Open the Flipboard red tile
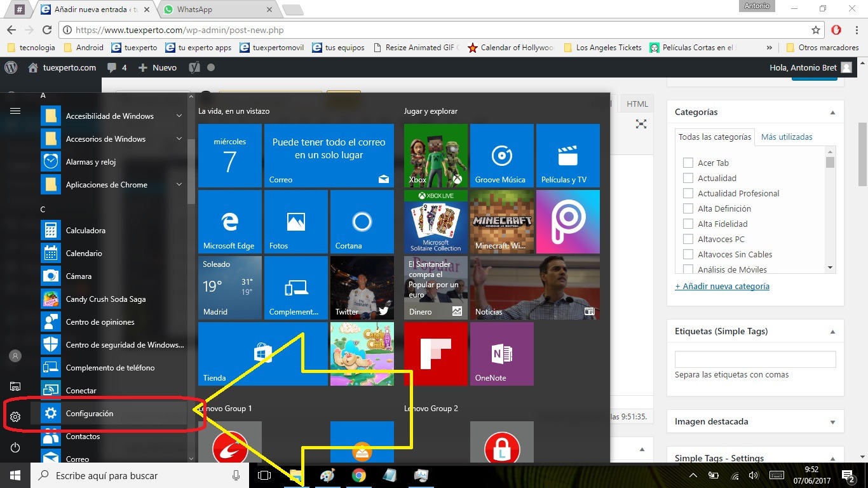This screenshot has width=868, height=488. (x=436, y=354)
